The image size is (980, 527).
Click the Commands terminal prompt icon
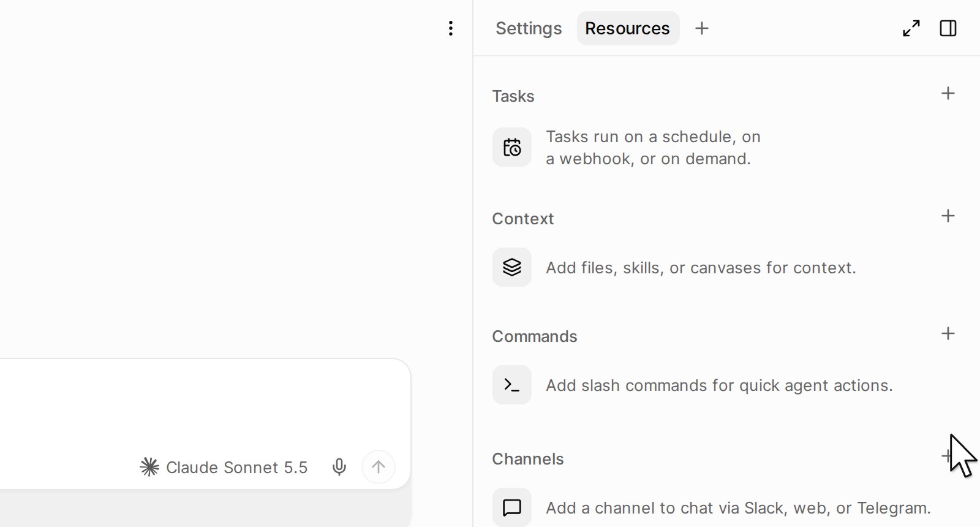[512, 385]
